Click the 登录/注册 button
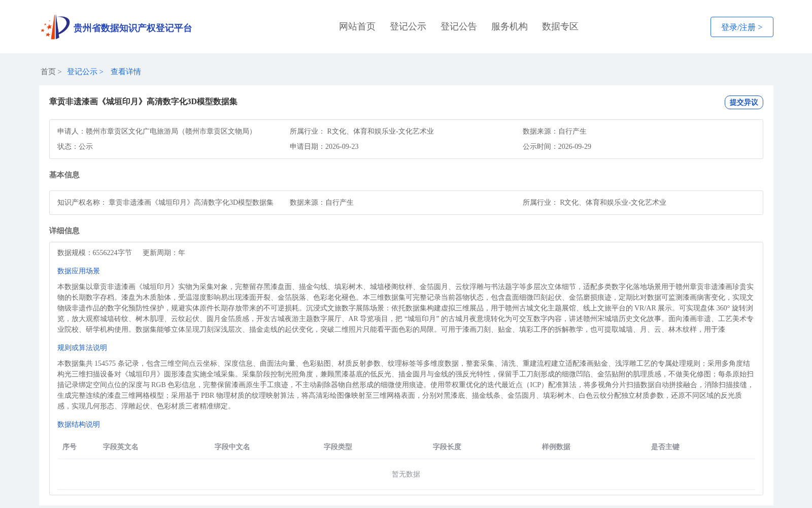The image size is (812, 508). tap(741, 27)
